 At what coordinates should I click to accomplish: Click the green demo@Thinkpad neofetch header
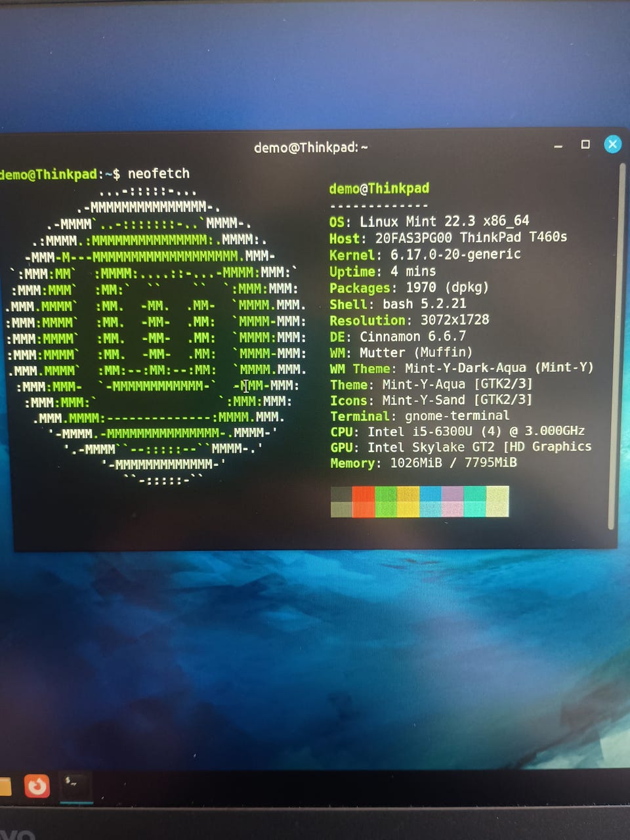pos(379,189)
